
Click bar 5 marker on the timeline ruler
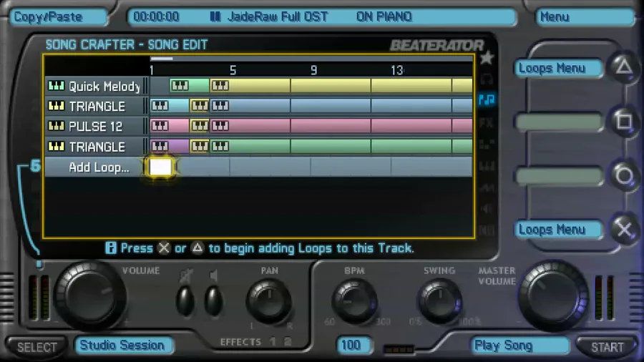click(233, 70)
